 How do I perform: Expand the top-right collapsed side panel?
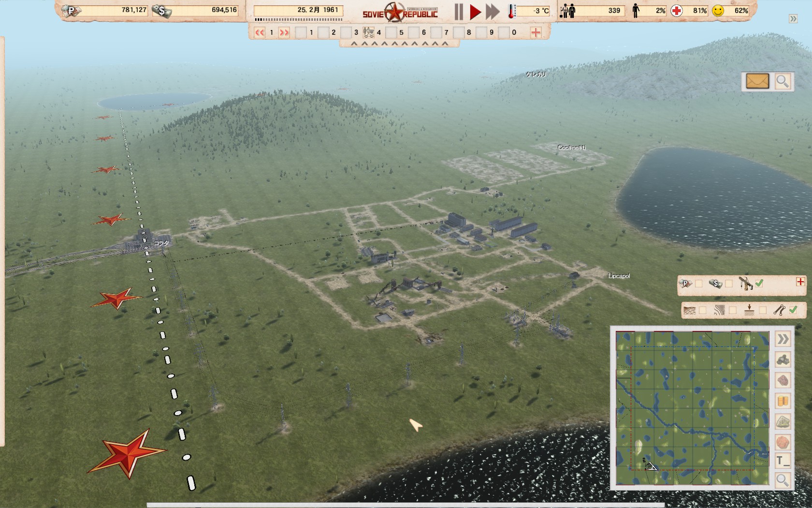click(x=793, y=19)
